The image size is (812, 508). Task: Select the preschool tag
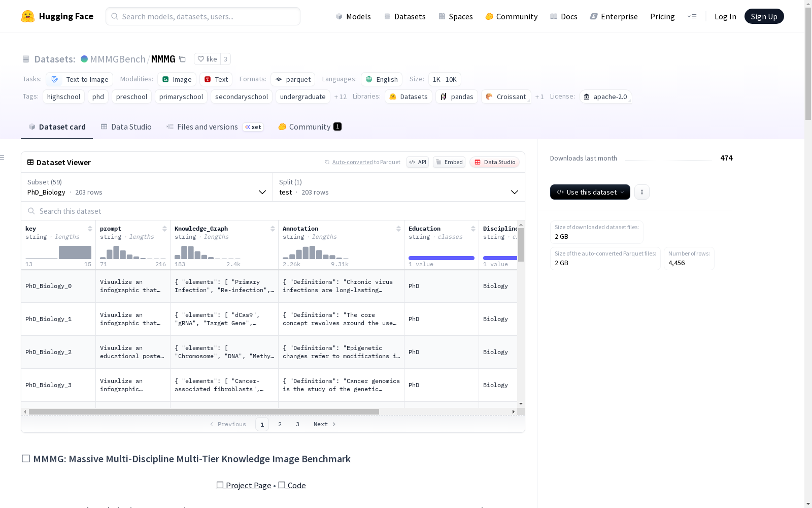click(131, 97)
